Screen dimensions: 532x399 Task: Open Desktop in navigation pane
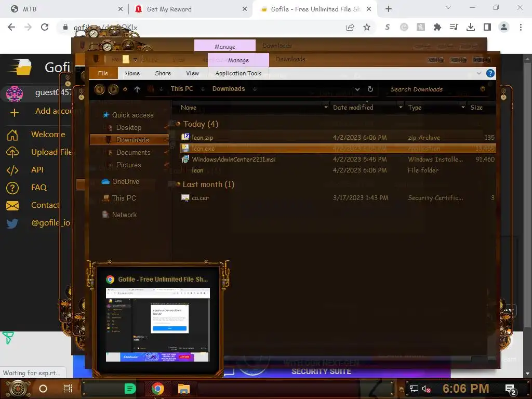pyautogui.click(x=129, y=128)
